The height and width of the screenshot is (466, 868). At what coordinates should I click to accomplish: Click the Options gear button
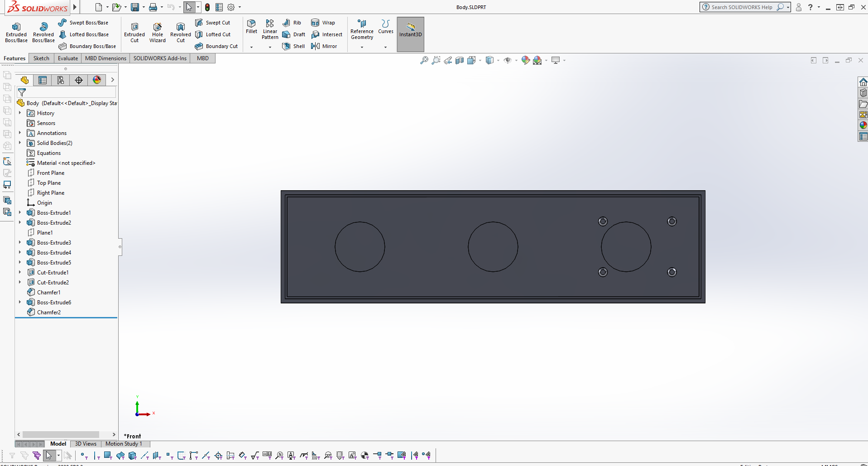(231, 7)
